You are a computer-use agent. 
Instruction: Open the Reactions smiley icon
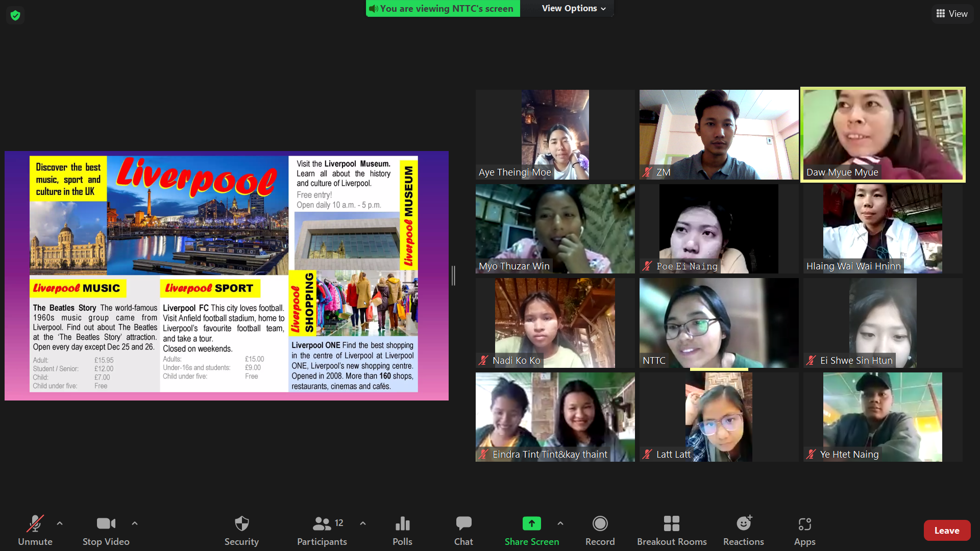(744, 523)
